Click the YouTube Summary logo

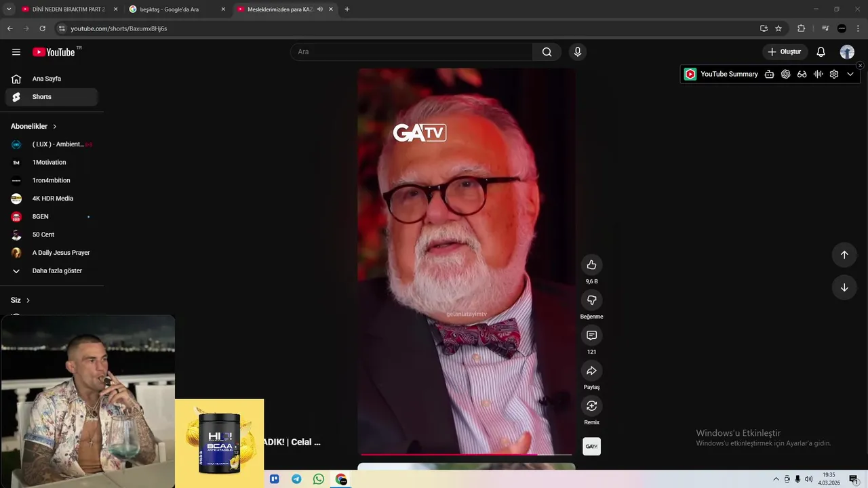coord(690,75)
